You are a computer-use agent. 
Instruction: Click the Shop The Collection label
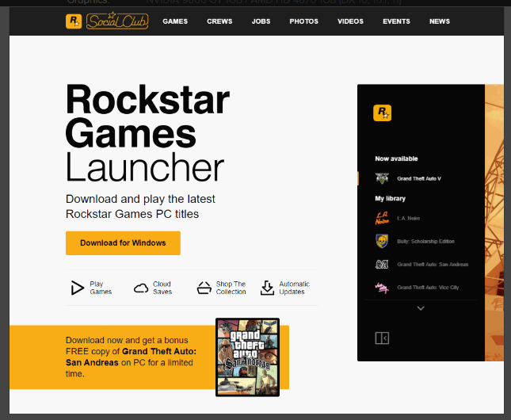(231, 288)
